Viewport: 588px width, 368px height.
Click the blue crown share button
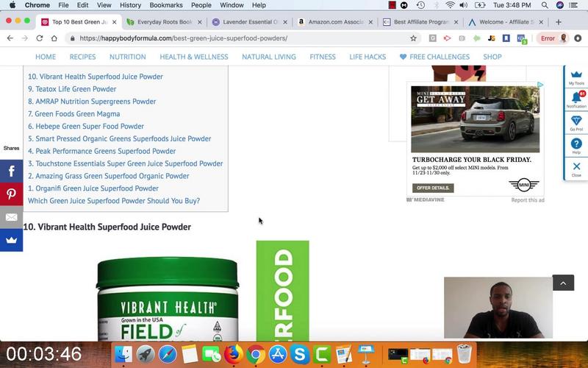[11, 240]
